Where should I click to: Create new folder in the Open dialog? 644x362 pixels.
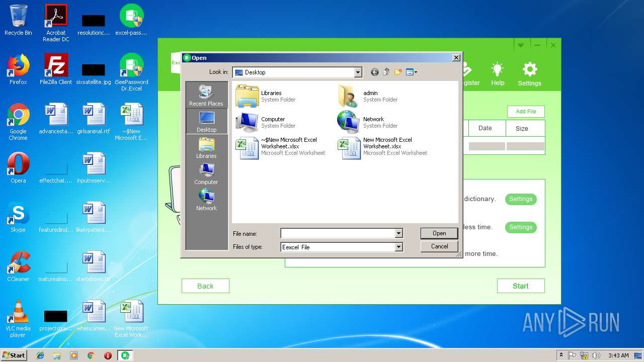tap(398, 72)
